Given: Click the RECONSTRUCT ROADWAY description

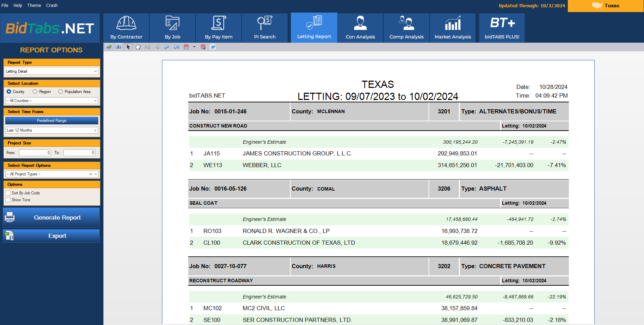Looking at the screenshot, I should [221, 281].
